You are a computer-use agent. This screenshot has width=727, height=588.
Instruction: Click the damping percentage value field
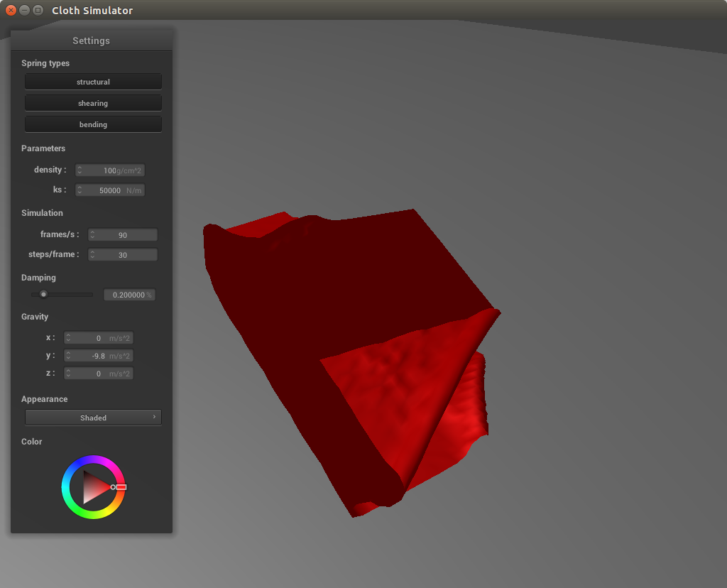coord(129,295)
